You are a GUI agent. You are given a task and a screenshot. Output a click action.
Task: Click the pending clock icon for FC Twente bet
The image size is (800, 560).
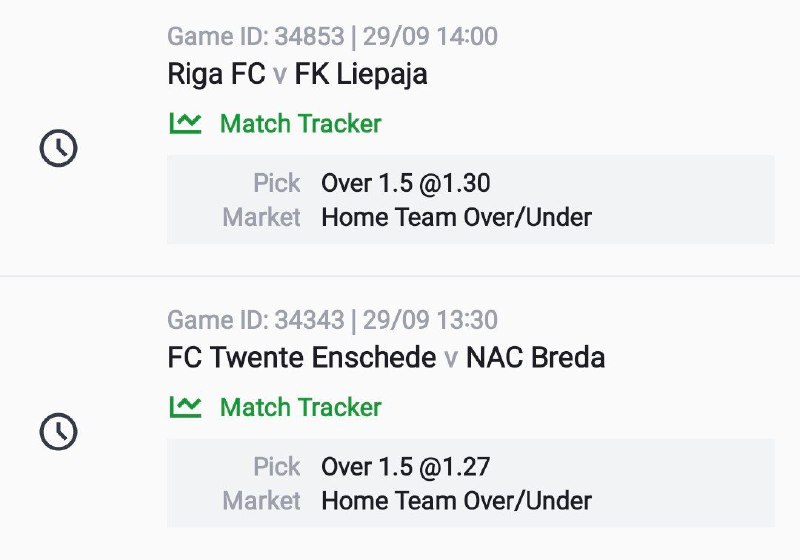click(x=58, y=432)
